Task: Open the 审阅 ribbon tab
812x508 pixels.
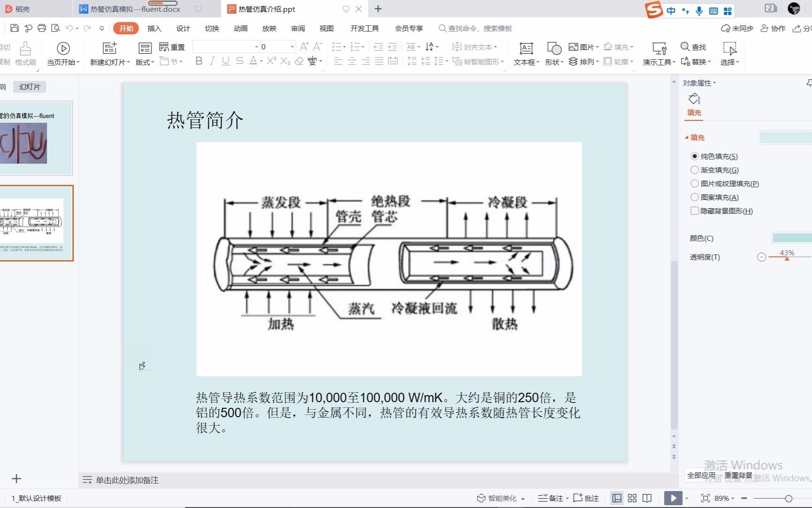Action: pyautogui.click(x=298, y=28)
